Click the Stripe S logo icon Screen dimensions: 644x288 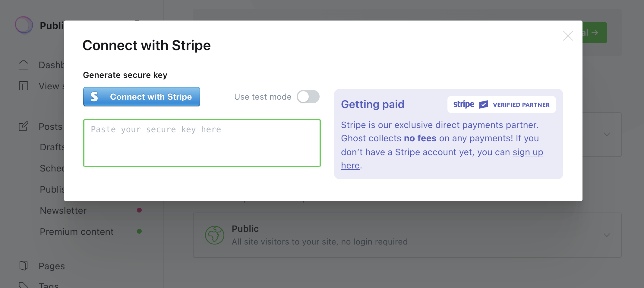coord(94,97)
